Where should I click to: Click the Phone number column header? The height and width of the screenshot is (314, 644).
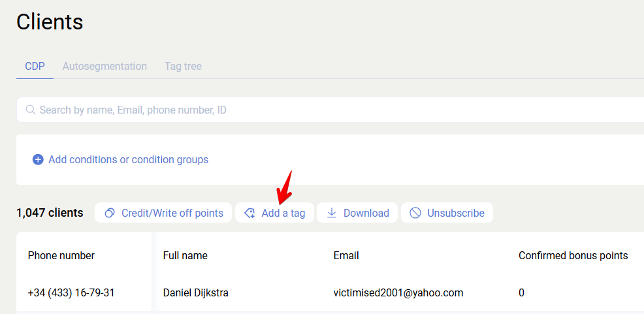tap(61, 255)
